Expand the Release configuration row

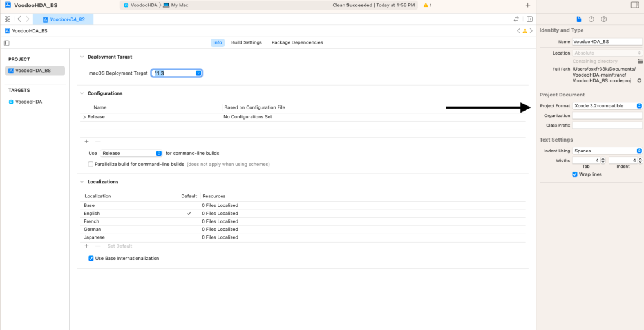point(84,117)
